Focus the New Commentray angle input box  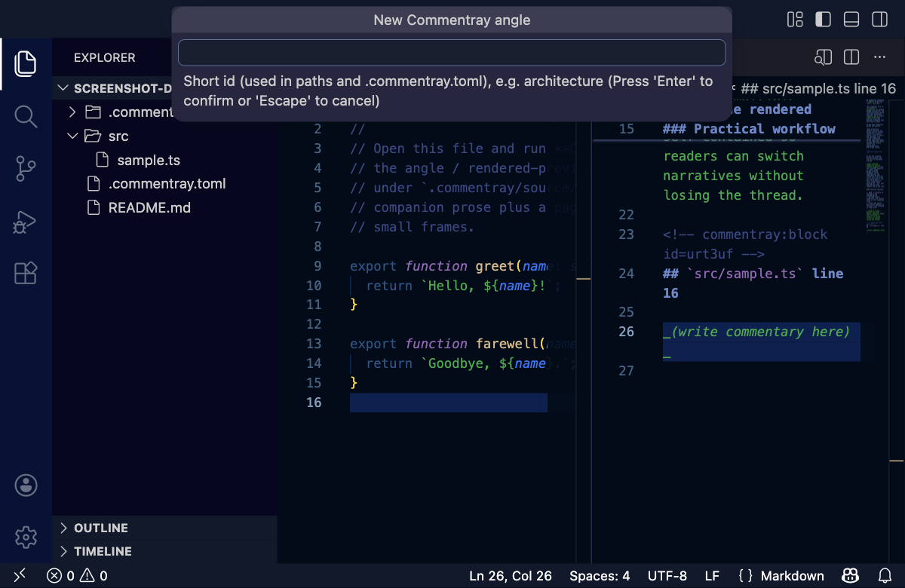click(452, 53)
